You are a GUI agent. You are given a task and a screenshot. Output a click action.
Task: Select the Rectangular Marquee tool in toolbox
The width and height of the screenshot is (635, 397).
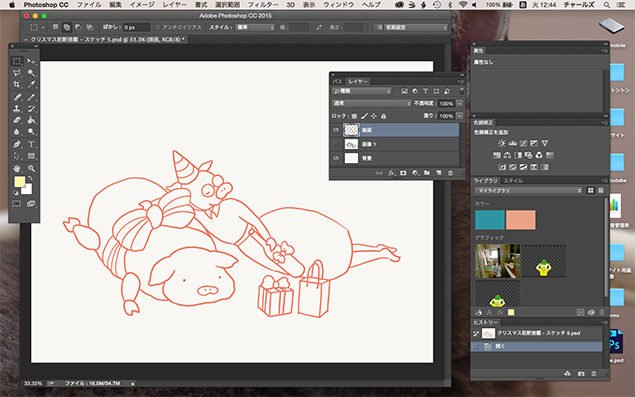(17, 61)
